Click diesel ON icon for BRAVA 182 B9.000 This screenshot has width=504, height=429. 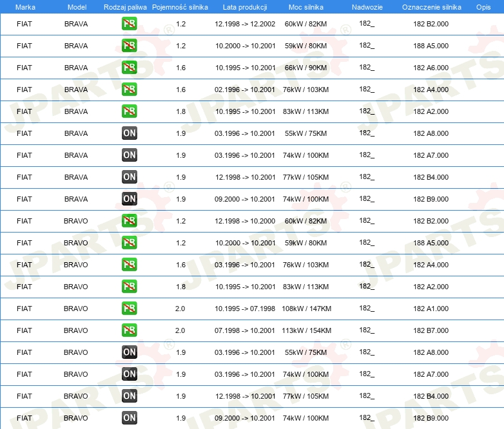click(x=129, y=198)
